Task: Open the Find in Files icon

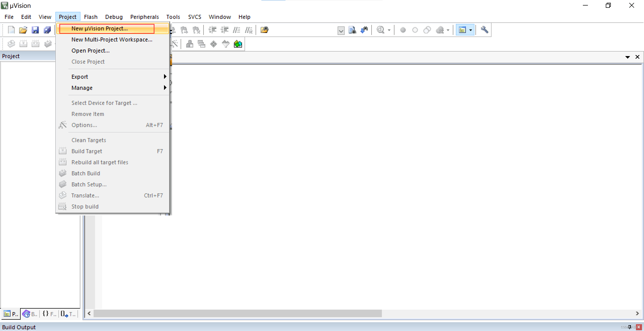Action: [352, 30]
